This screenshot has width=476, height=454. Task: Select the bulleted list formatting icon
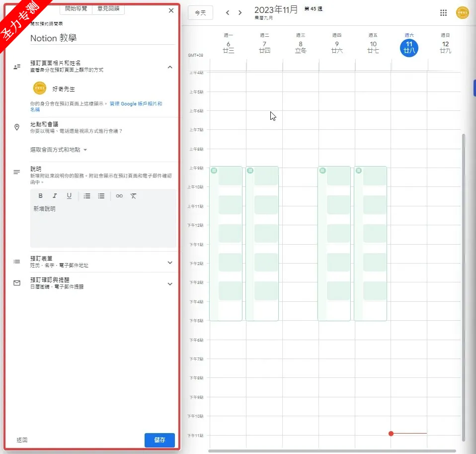pos(101,195)
